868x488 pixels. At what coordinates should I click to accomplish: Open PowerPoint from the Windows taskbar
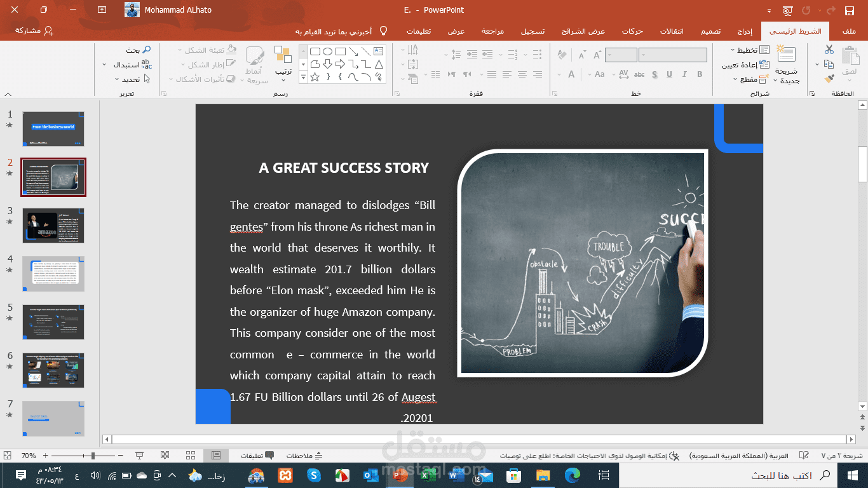pos(400,475)
